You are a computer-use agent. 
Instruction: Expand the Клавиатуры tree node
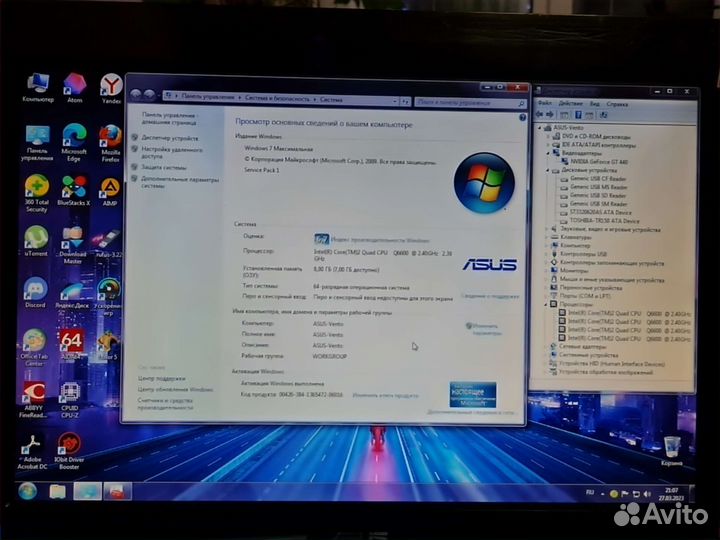coord(547,237)
